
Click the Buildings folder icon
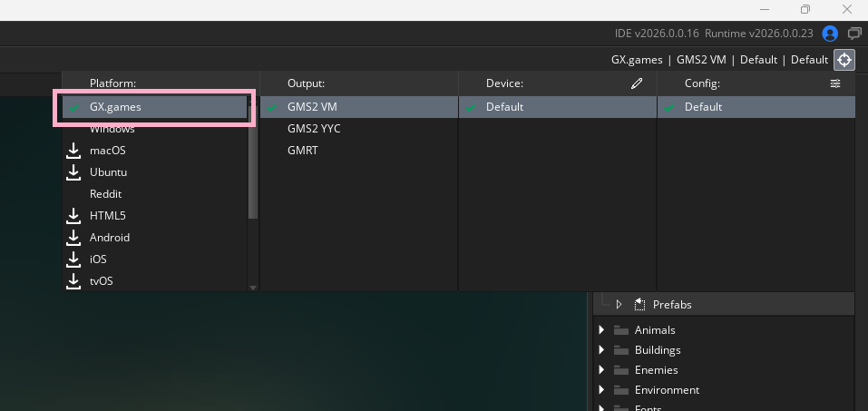pos(621,350)
